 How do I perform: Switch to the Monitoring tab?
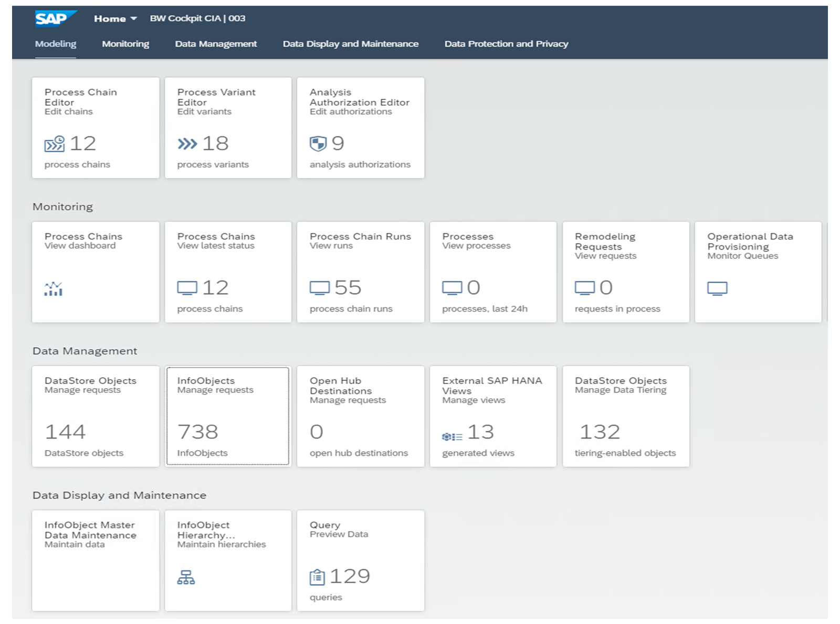(125, 44)
